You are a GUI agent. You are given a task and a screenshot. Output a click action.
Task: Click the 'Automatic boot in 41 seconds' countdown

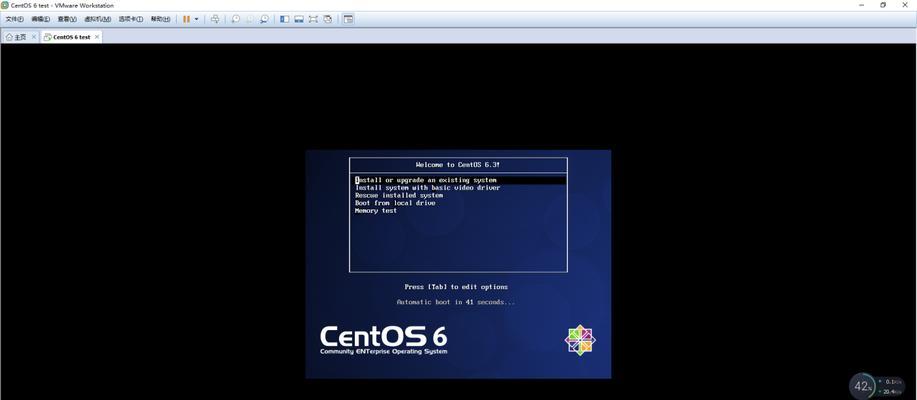pos(456,302)
